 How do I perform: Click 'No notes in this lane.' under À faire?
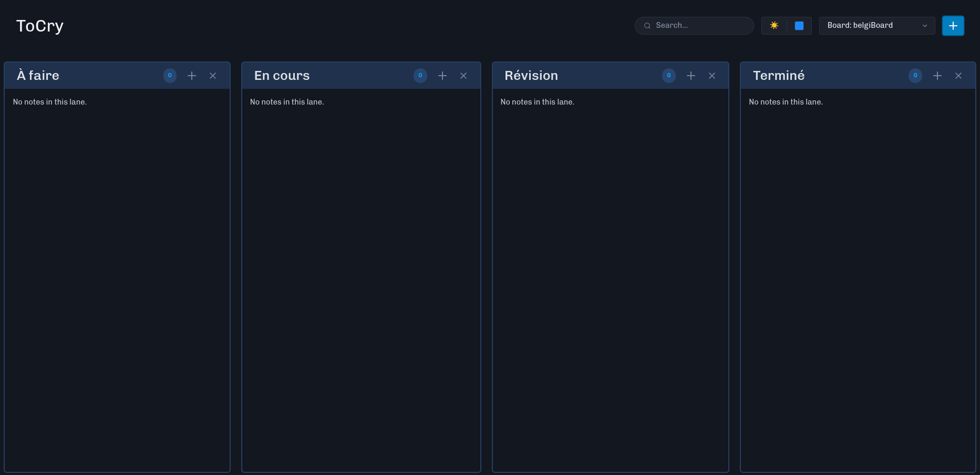(50, 102)
